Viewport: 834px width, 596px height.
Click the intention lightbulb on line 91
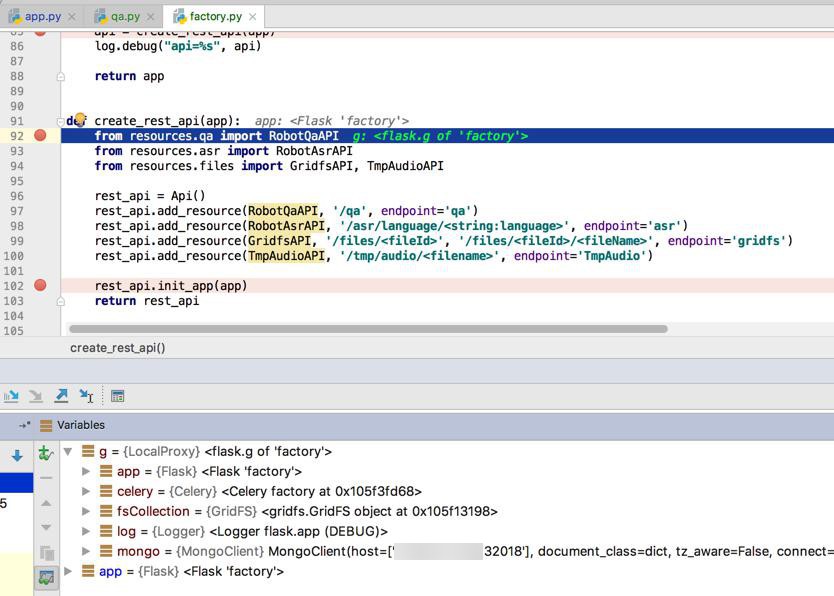click(x=80, y=120)
